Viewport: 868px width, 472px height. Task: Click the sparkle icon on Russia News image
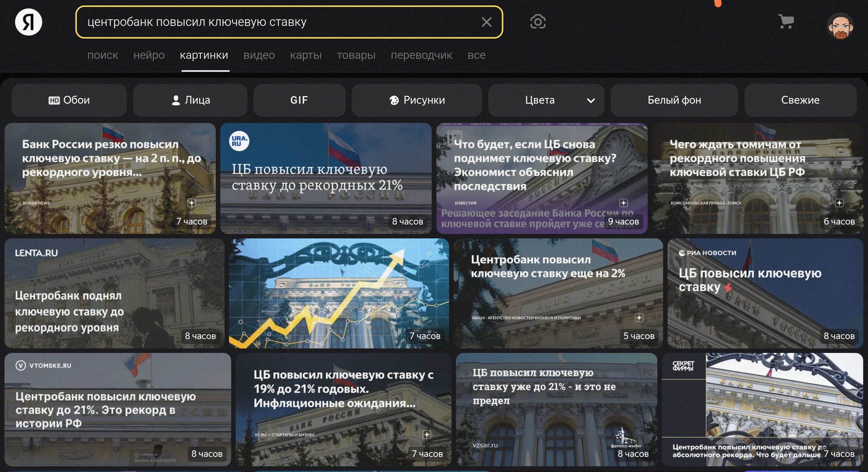[x=192, y=203]
